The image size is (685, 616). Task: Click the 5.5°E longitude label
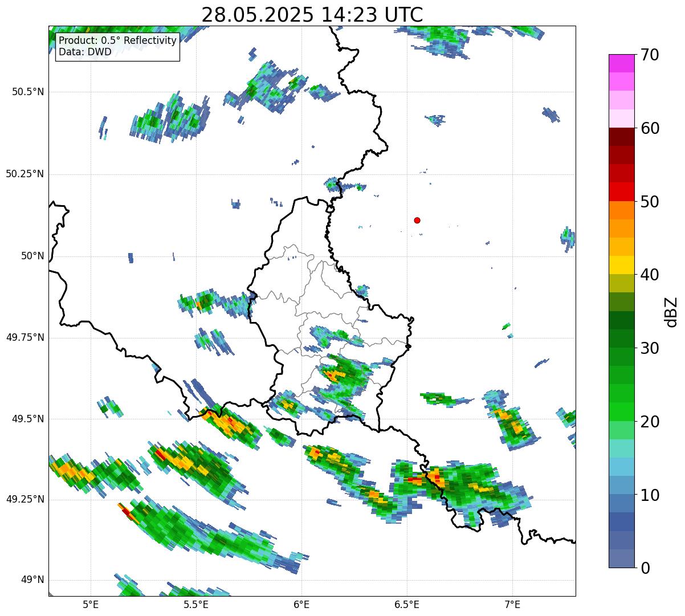click(x=196, y=604)
